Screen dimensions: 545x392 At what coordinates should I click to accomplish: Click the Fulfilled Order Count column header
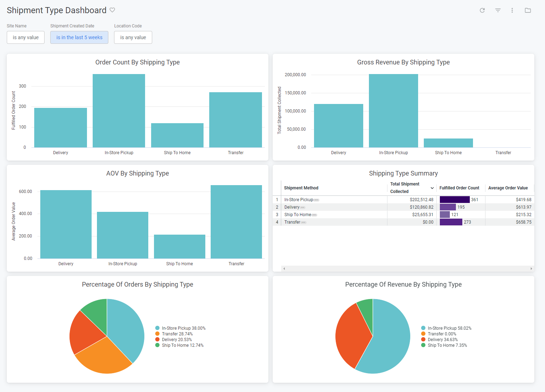(459, 188)
